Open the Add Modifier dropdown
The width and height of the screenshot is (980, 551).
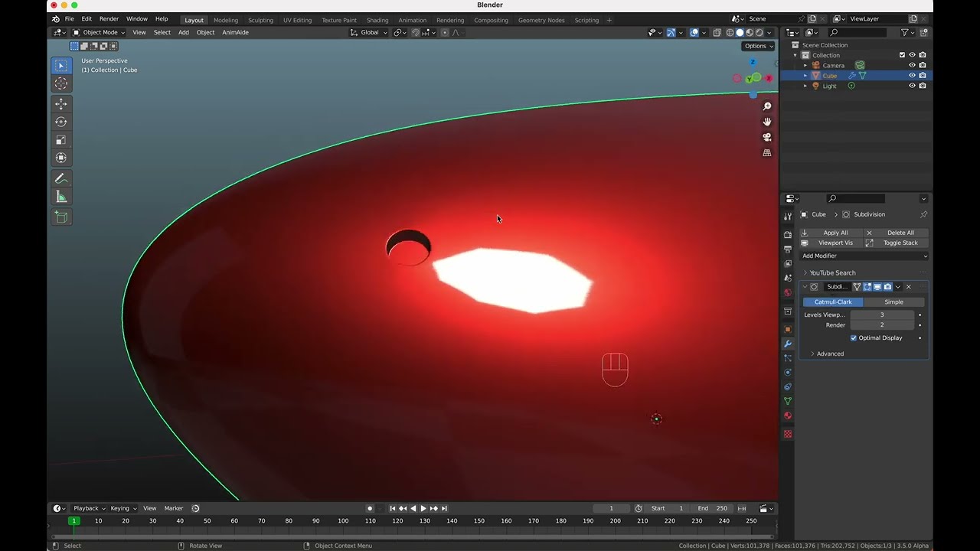(x=864, y=255)
